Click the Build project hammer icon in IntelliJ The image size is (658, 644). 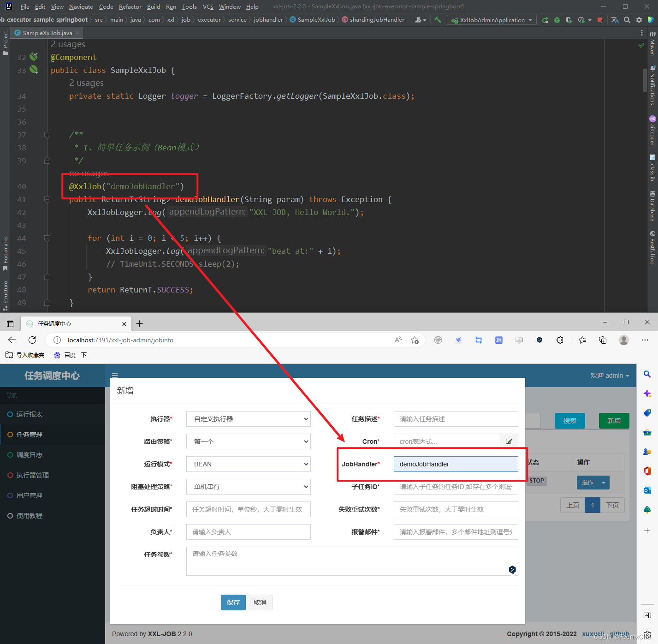tap(438, 20)
